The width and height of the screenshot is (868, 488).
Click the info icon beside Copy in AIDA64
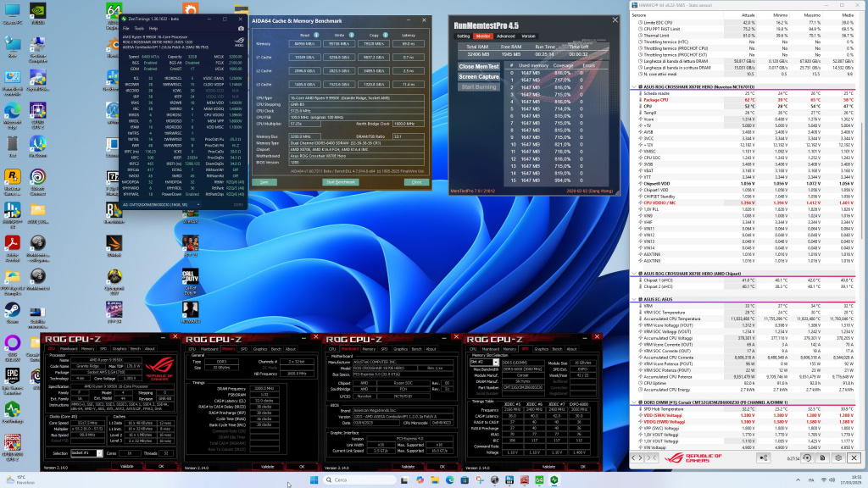(x=386, y=35)
